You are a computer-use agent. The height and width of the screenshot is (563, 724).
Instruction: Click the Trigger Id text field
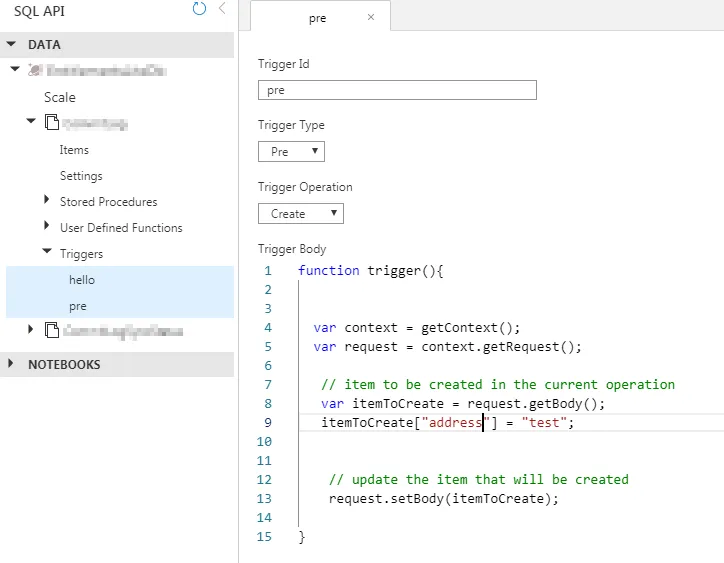pos(397,90)
